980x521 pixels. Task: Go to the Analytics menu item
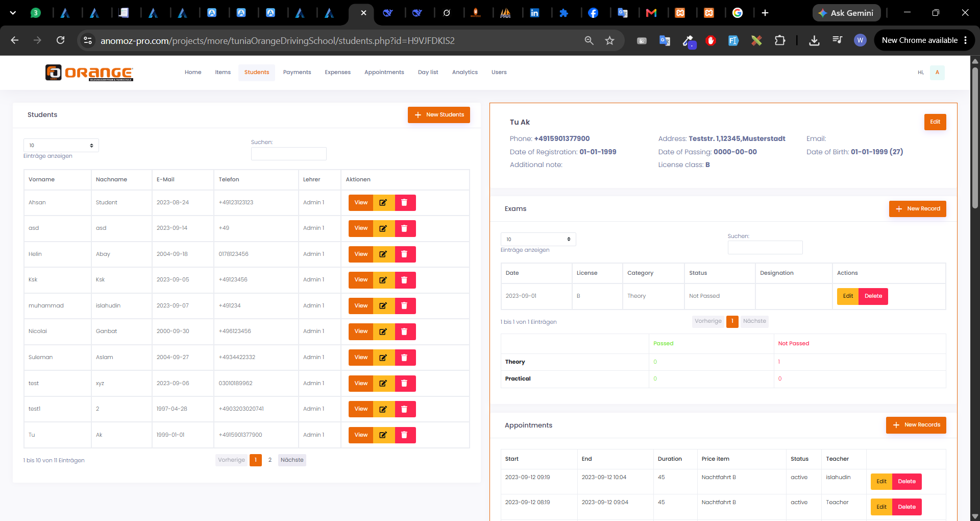[465, 73]
